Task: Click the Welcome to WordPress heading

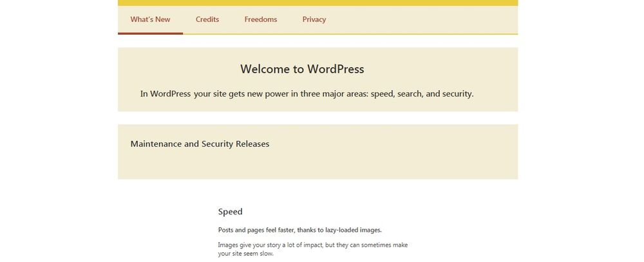Action: click(x=302, y=69)
